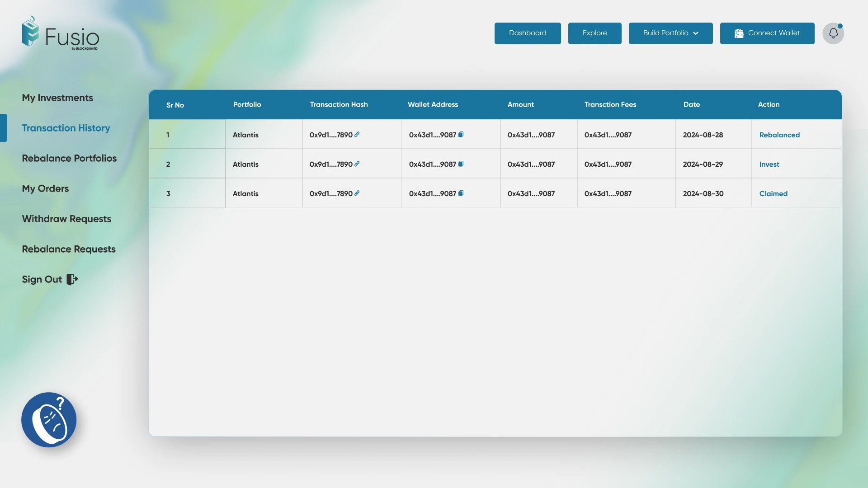Open Withdraw Requests section
The image size is (868, 488).
pos(66,219)
